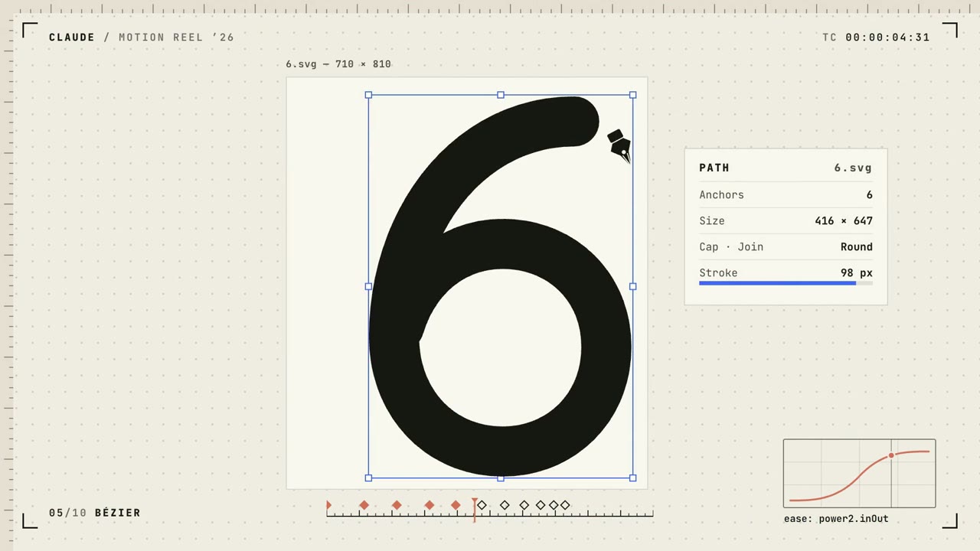Select the top-center bounding box handle
980x551 pixels.
[x=501, y=95]
